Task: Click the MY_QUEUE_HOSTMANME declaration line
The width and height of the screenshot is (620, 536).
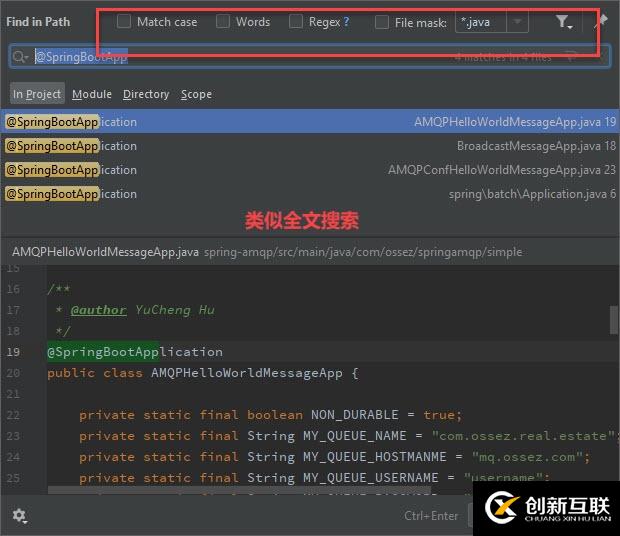Action: pyautogui.click(x=335, y=457)
